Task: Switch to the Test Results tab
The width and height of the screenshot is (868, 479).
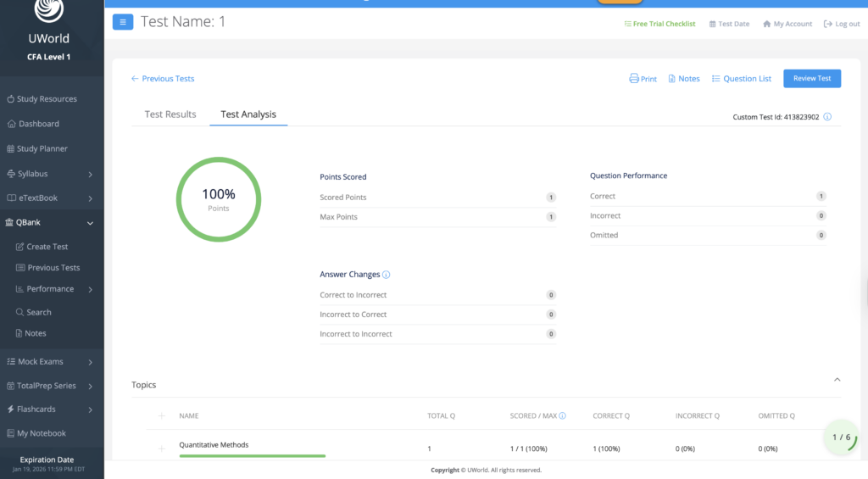Action: tap(170, 114)
